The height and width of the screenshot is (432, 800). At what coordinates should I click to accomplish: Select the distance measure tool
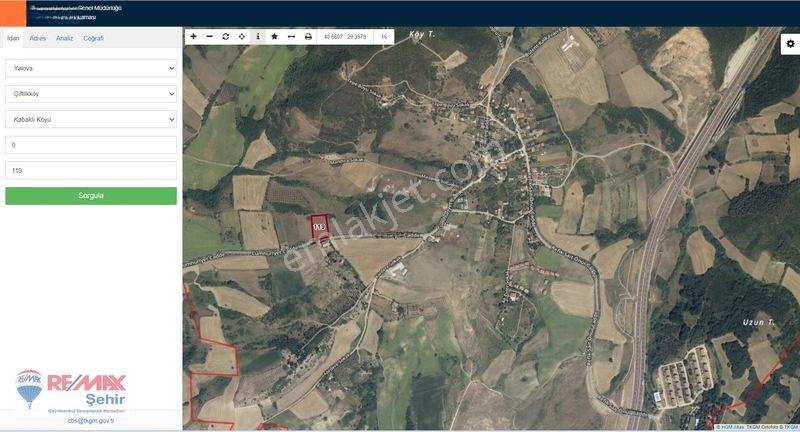[291, 37]
